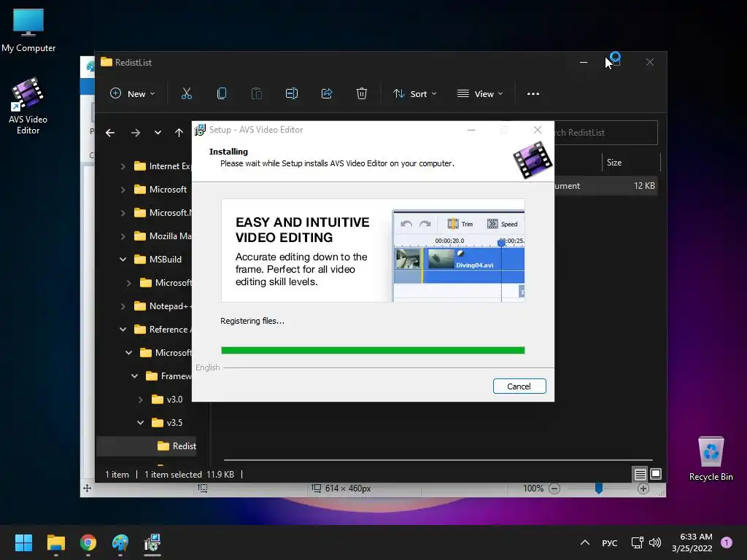
Task: Cancel the AVS Video Editor installation
Action: tap(519, 386)
